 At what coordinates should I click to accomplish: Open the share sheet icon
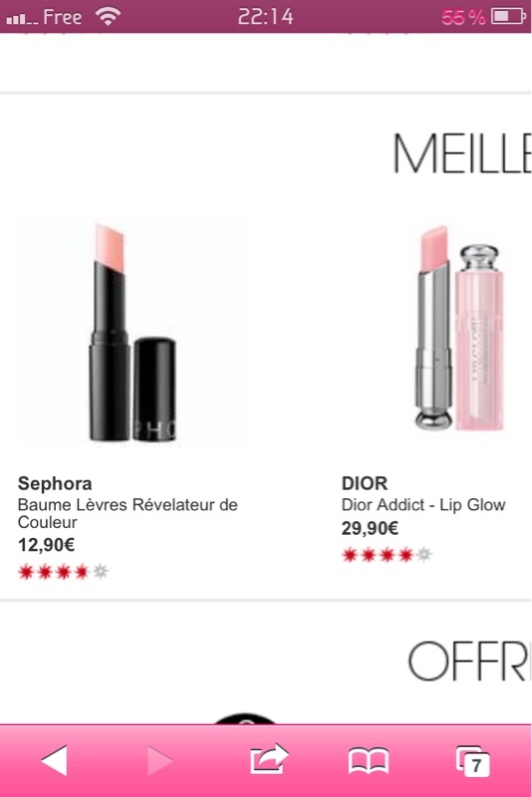pyautogui.click(x=269, y=758)
